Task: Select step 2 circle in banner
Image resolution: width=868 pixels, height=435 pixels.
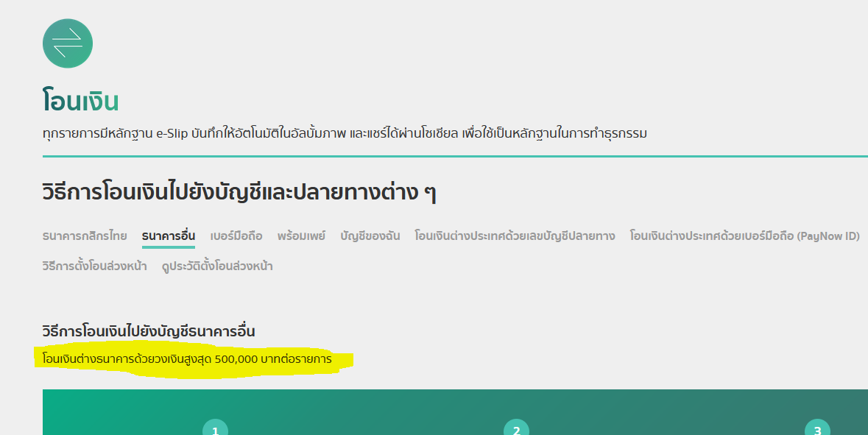Action: click(x=517, y=428)
